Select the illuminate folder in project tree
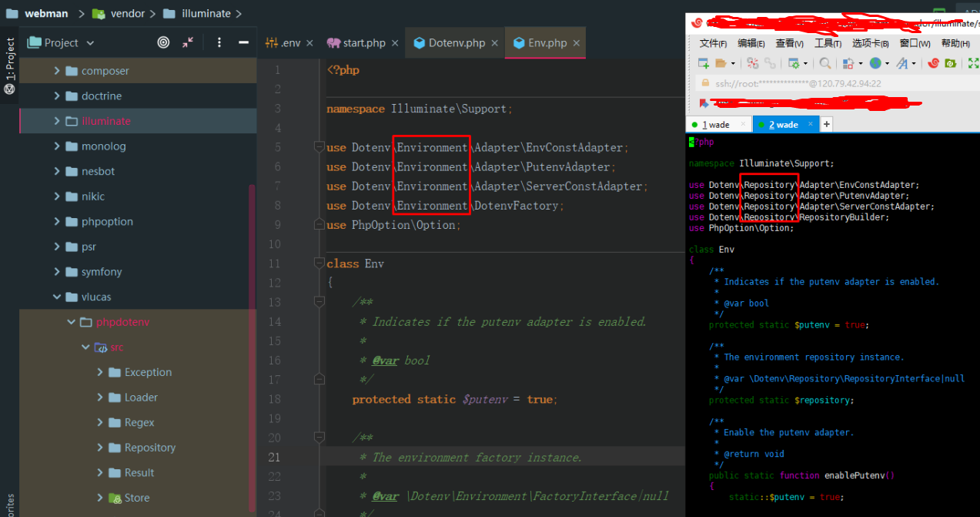Screen dimensions: 980x517 pyautogui.click(x=106, y=121)
